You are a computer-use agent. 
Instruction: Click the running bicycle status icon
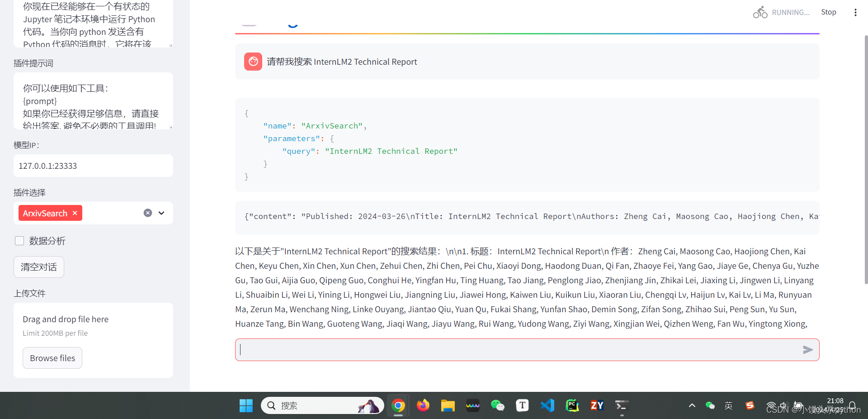point(760,12)
